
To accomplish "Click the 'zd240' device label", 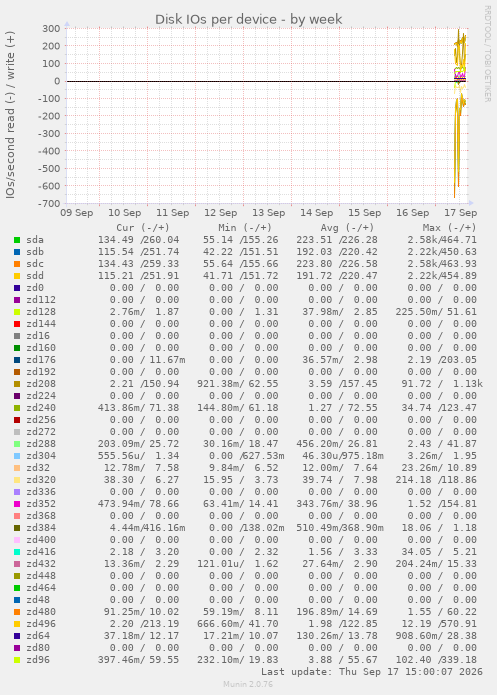I will (x=41, y=407).
